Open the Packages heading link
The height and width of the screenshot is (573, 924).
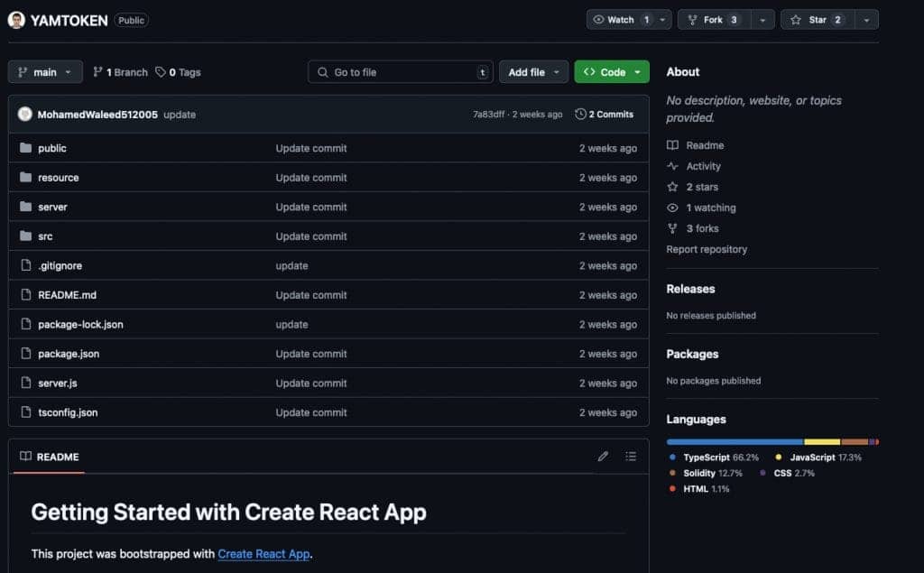tap(692, 354)
